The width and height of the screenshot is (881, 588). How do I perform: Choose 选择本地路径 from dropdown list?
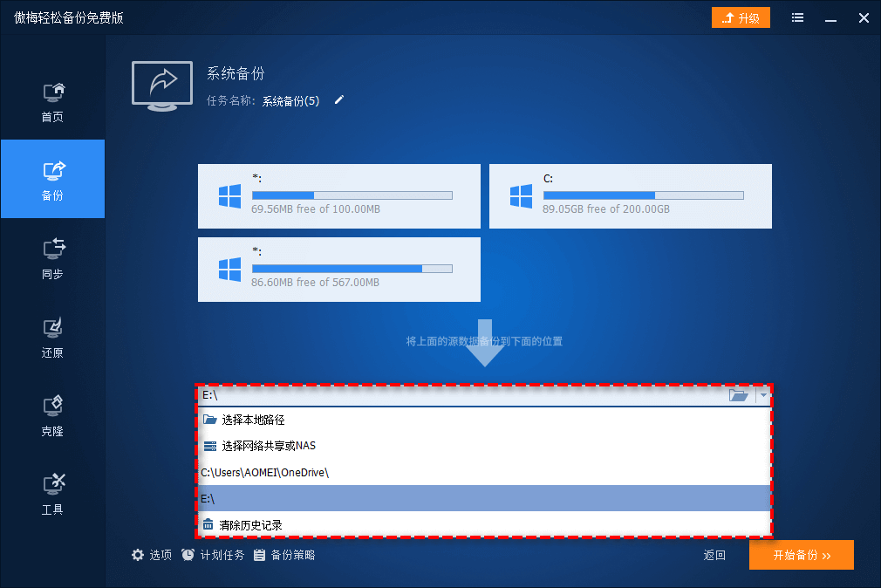coord(253,420)
